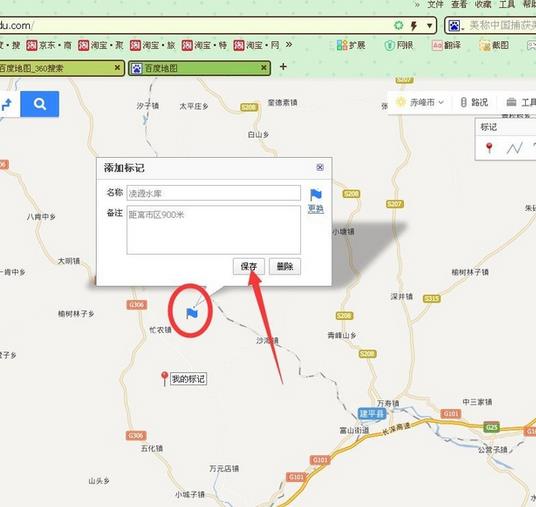The width and height of the screenshot is (536, 507).
Task: Open the 淘宝·网 bookmark
Action: point(256,45)
